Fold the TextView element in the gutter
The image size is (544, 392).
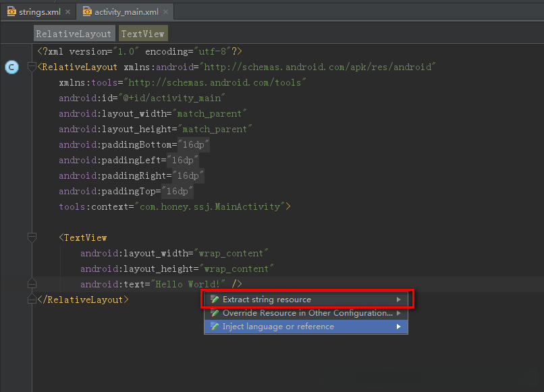tap(31, 237)
